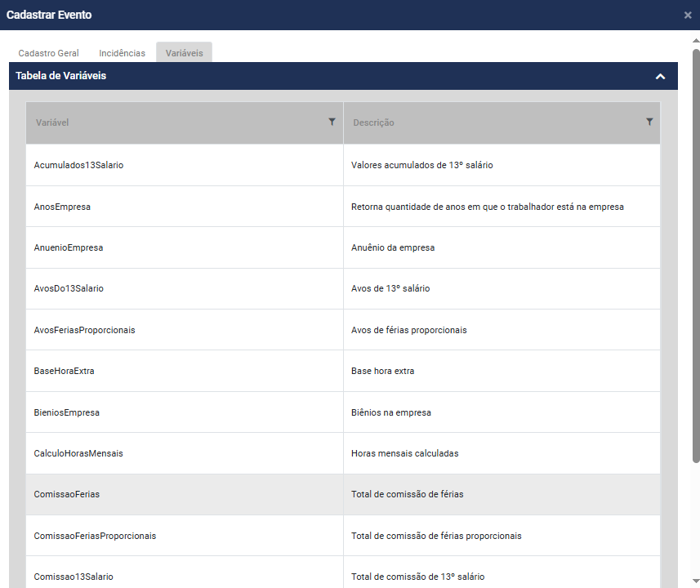The image size is (700, 588).
Task: Select the Variáveis tab
Action: click(x=184, y=53)
